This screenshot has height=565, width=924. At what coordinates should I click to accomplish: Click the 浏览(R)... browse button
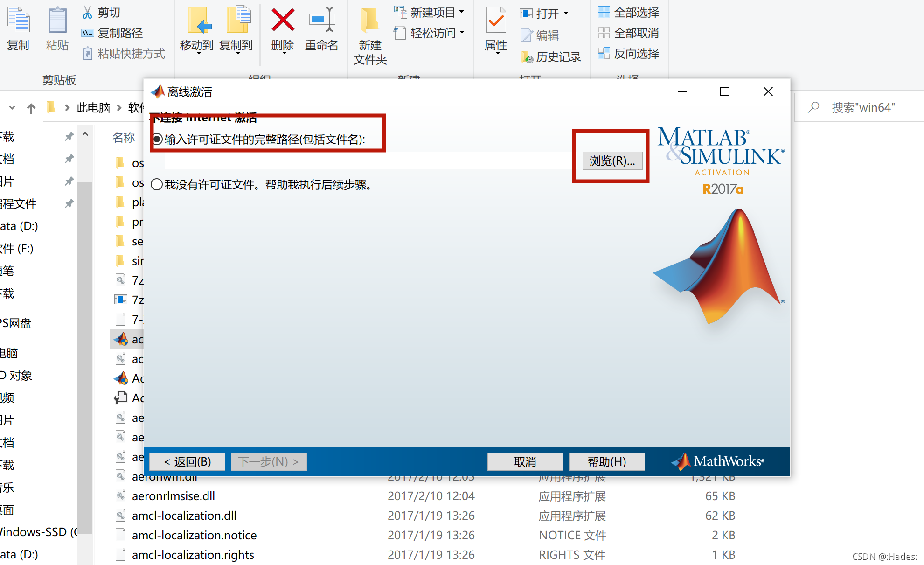(x=612, y=160)
